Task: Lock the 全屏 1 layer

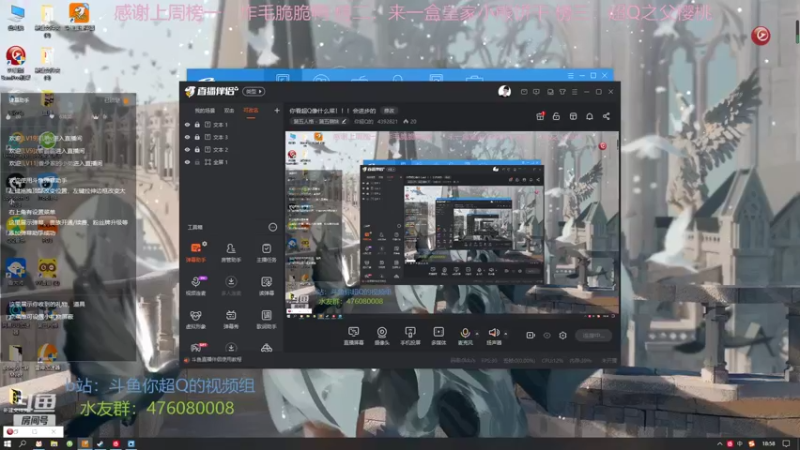Action: pos(197,162)
